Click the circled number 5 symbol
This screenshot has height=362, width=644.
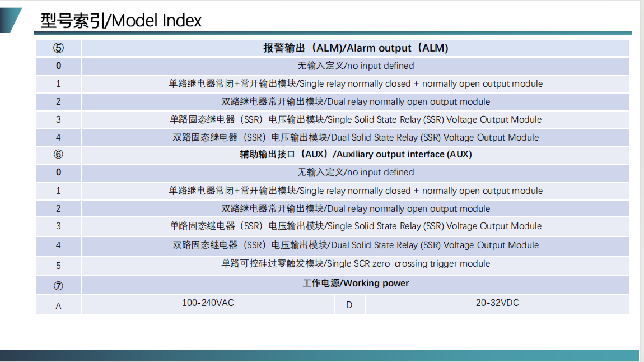[58, 48]
